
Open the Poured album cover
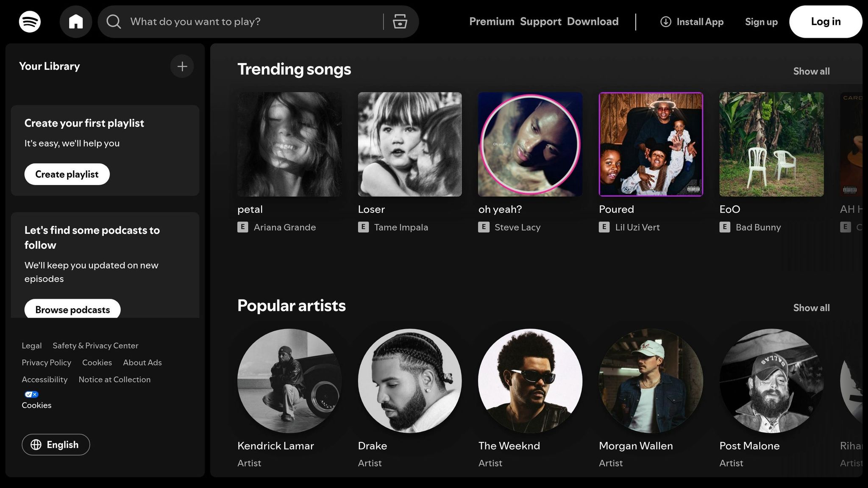pyautogui.click(x=651, y=144)
